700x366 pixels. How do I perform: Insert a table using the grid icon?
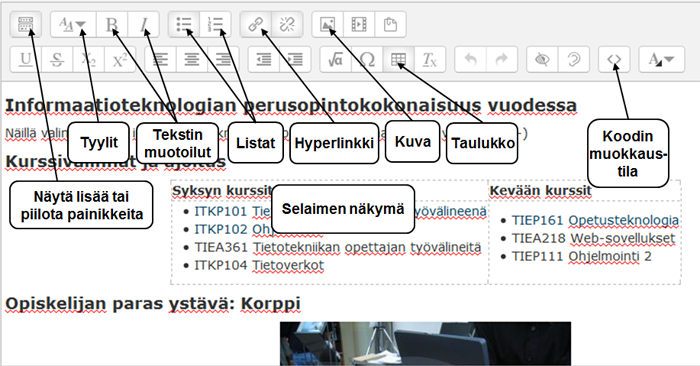click(398, 59)
